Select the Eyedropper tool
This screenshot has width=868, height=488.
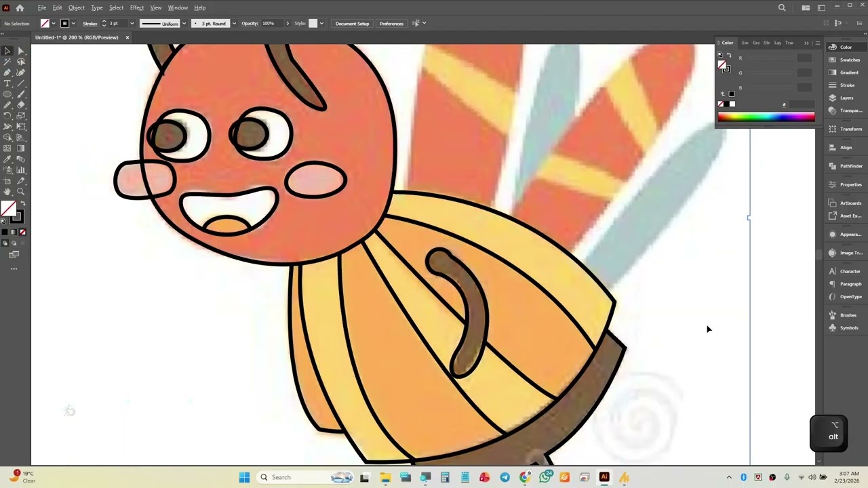pos(7,159)
